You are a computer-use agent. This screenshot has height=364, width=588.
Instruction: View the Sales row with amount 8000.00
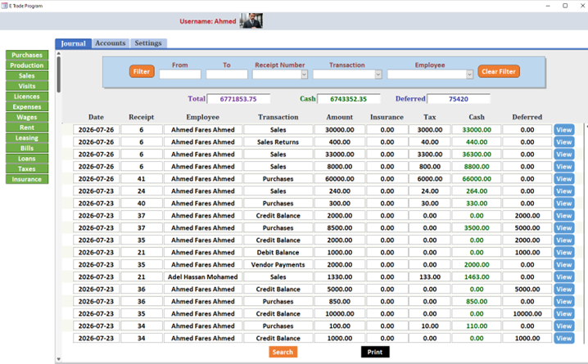click(x=564, y=167)
